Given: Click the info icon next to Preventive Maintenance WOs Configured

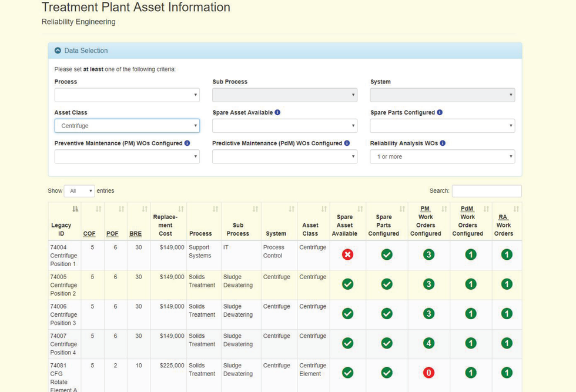Looking at the screenshot, I should (x=187, y=143).
